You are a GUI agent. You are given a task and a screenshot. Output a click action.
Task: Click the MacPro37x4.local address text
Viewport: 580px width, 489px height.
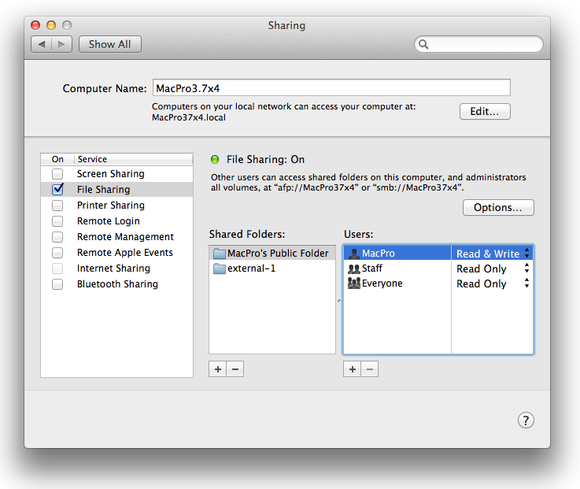(x=189, y=118)
